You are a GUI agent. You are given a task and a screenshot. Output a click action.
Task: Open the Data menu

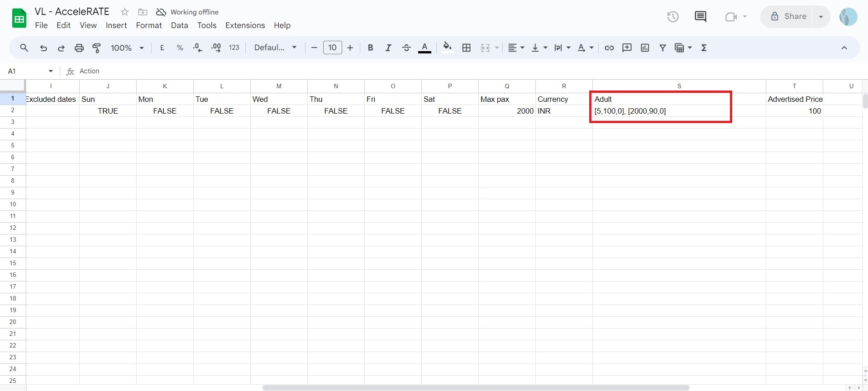tap(179, 25)
